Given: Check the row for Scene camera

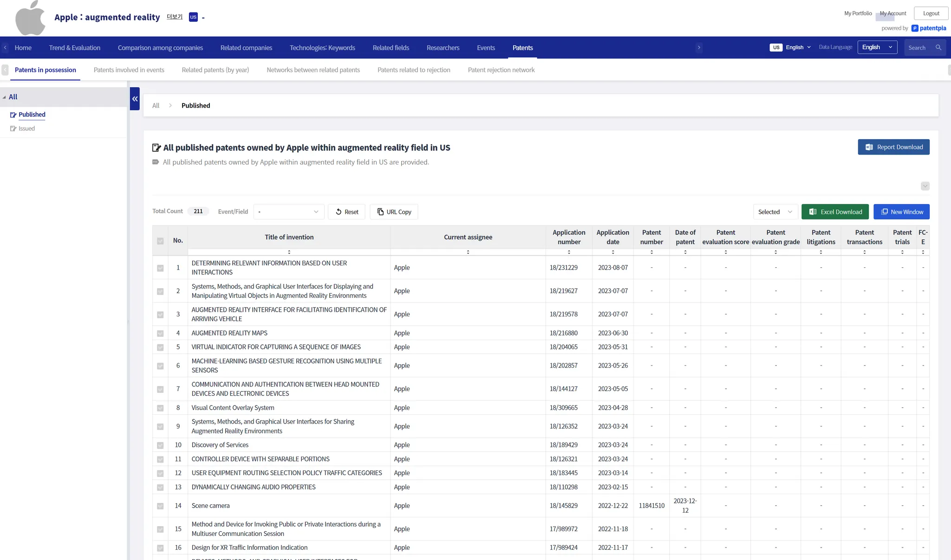Looking at the screenshot, I should [x=160, y=506].
